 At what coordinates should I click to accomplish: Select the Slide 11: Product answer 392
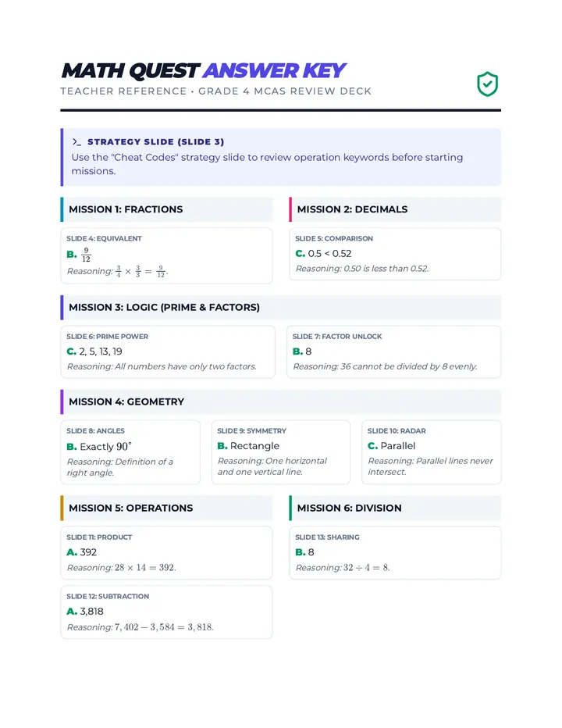82,552
